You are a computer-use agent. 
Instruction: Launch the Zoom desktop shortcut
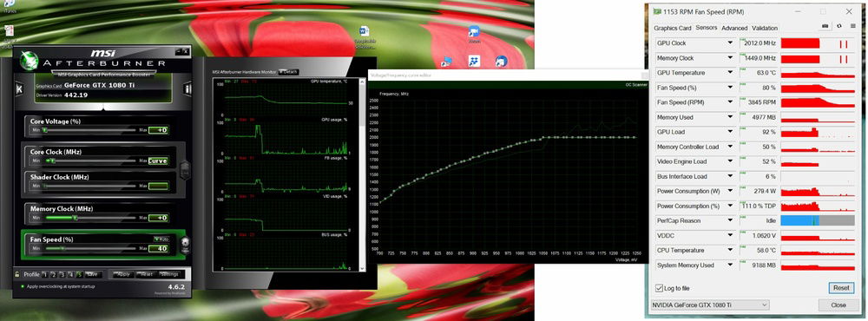pyautogui.click(x=474, y=35)
